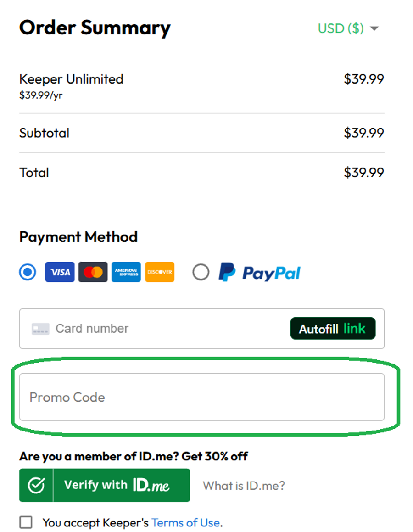This screenshot has width=413, height=532.
Task: Click the small card icon in Card number field
Action: coord(40,329)
